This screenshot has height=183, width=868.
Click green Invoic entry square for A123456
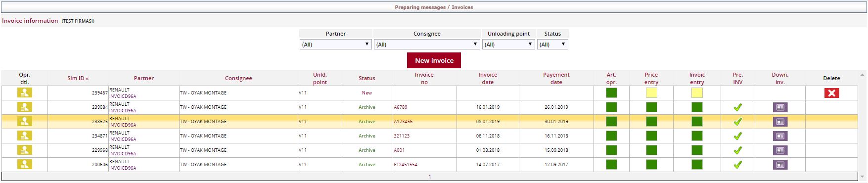pyautogui.click(x=697, y=122)
